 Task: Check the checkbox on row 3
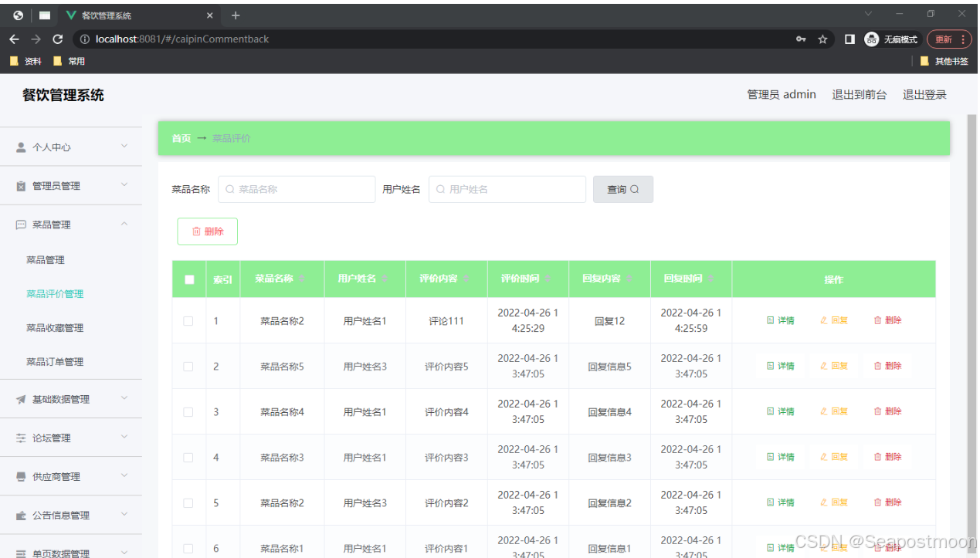pyautogui.click(x=188, y=411)
